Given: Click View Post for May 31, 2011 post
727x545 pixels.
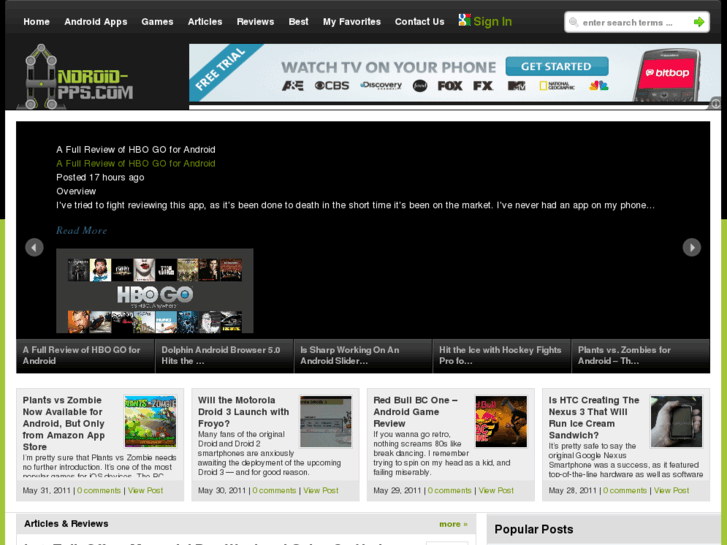Looking at the screenshot, I should pos(145,490).
